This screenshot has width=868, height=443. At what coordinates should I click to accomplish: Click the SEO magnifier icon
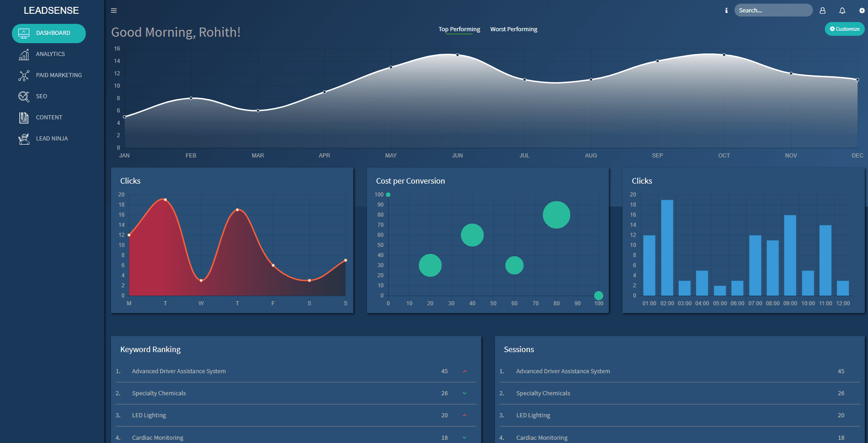[x=24, y=96]
